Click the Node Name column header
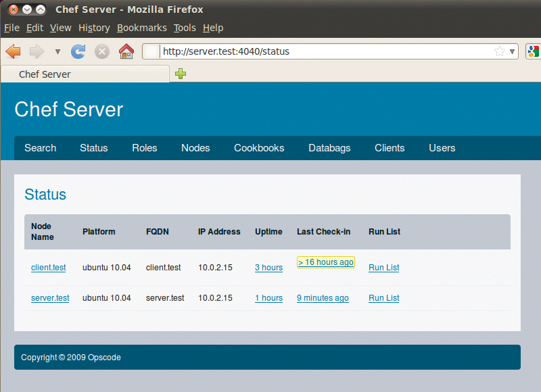Image resolution: width=541 pixels, height=392 pixels. pos(43,232)
